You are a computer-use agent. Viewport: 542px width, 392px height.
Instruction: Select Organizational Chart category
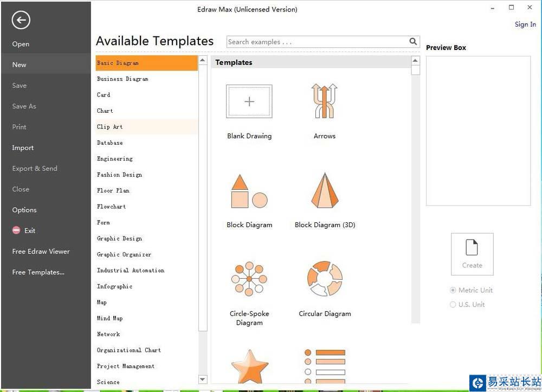tap(146, 350)
